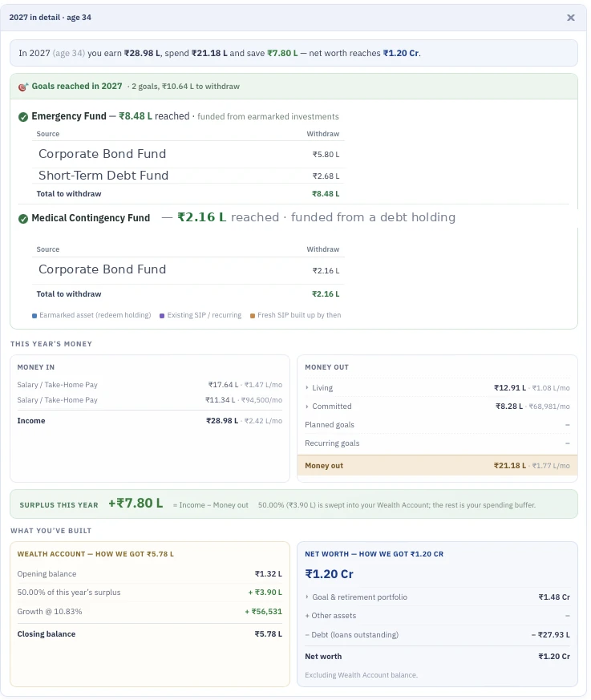The width and height of the screenshot is (591, 700).
Task: Click 'WEALTH ACCOUNT — HOW WE GOT ₹5.78 L'
Action: 95,554
